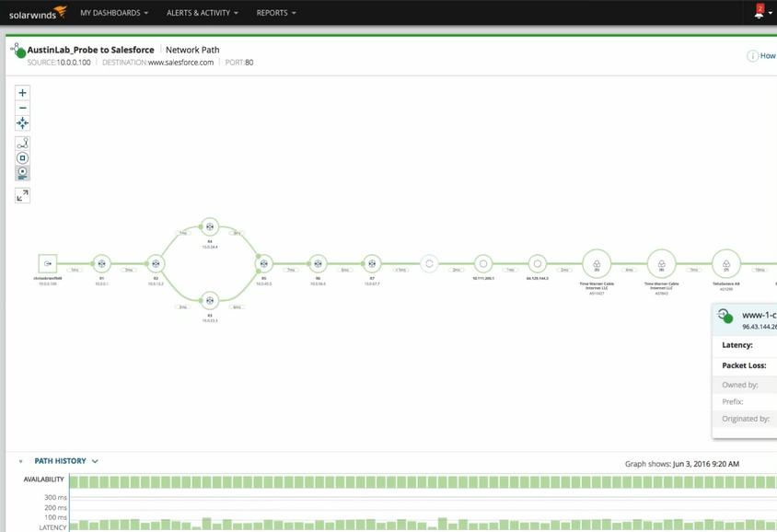The image size is (777, 532).
Task: Click the Owned by row in popup
Action: 744,385
